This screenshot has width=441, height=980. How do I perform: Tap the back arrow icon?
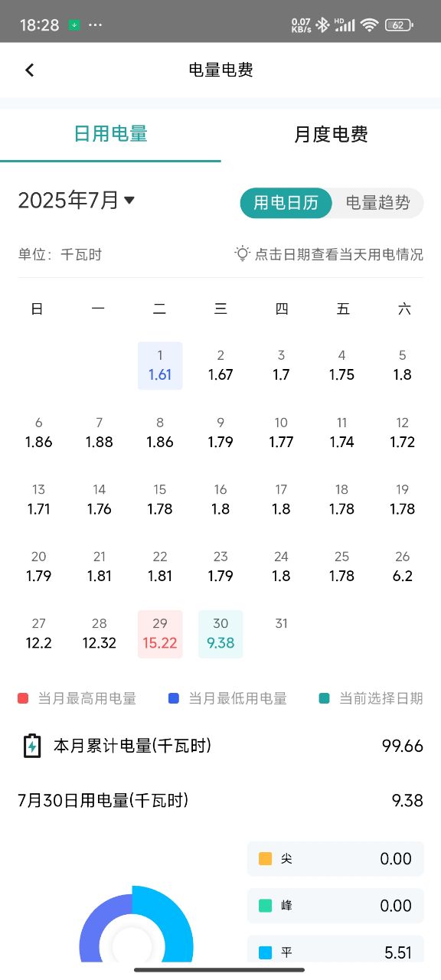tap(30, 70)
